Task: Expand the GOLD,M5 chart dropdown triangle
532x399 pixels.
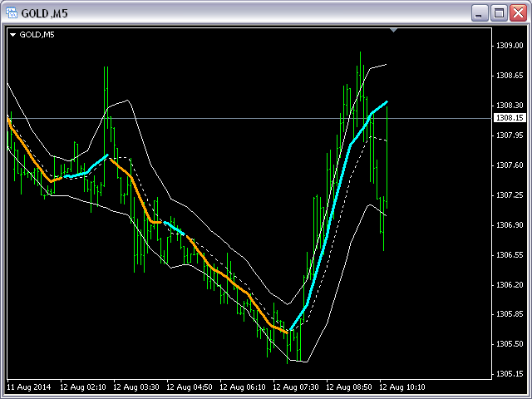Action: click(x=13, y=35)
